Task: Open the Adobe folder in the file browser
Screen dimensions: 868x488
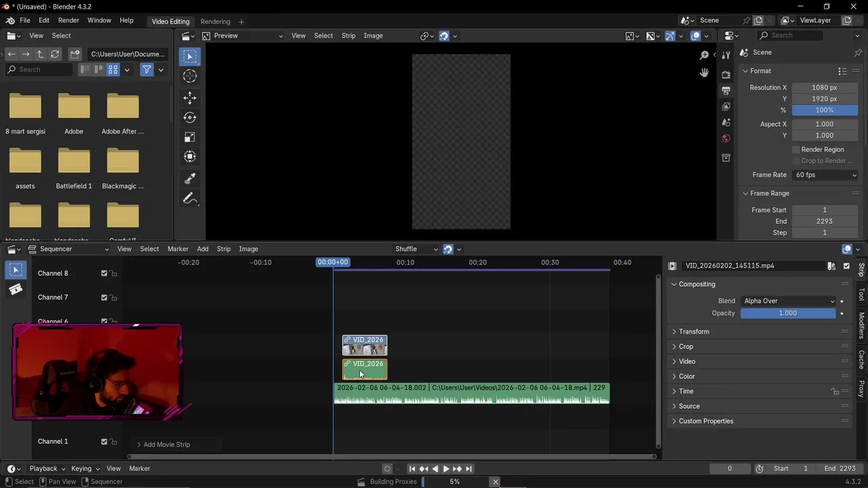Action: [x=74, y=113]
